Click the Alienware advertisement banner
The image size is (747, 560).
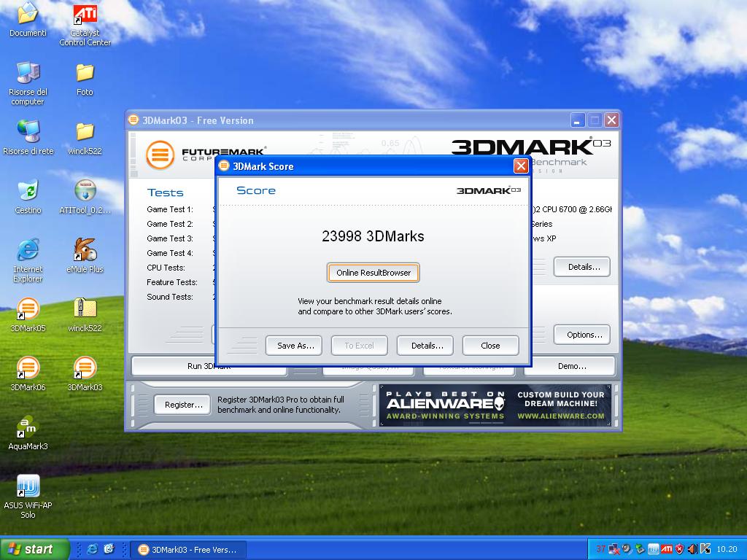pos(495,405)
